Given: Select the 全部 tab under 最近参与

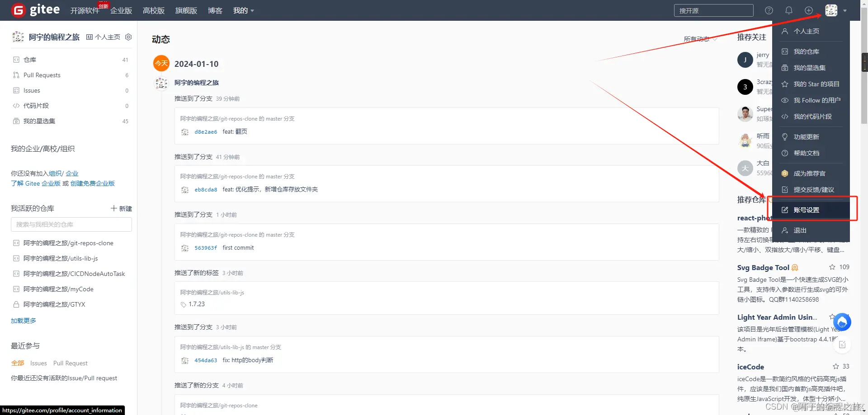Looking at the screenshot, I should (18, 363).
